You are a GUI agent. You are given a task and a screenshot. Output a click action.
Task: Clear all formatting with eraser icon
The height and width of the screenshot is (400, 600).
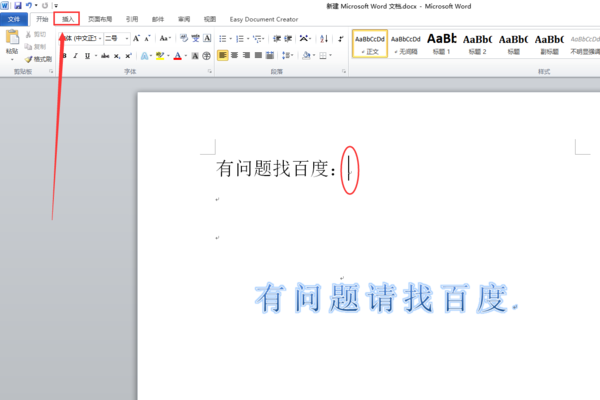[184, 38]
